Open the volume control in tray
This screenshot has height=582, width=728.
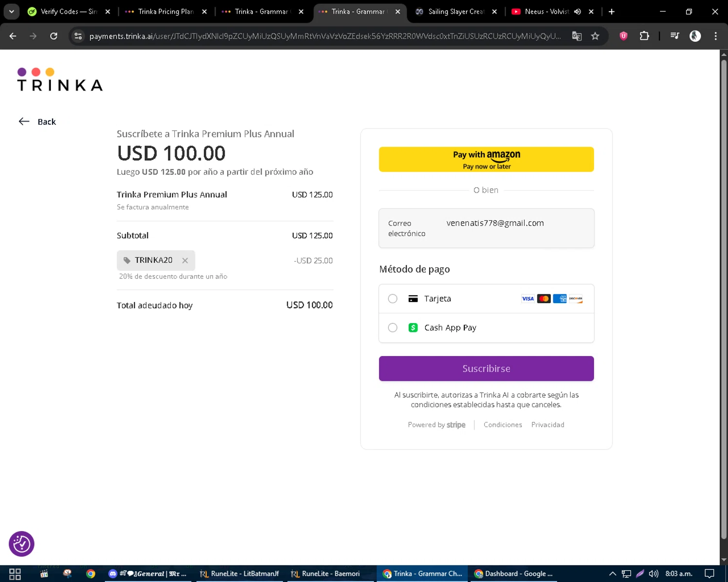coord(654,574)
